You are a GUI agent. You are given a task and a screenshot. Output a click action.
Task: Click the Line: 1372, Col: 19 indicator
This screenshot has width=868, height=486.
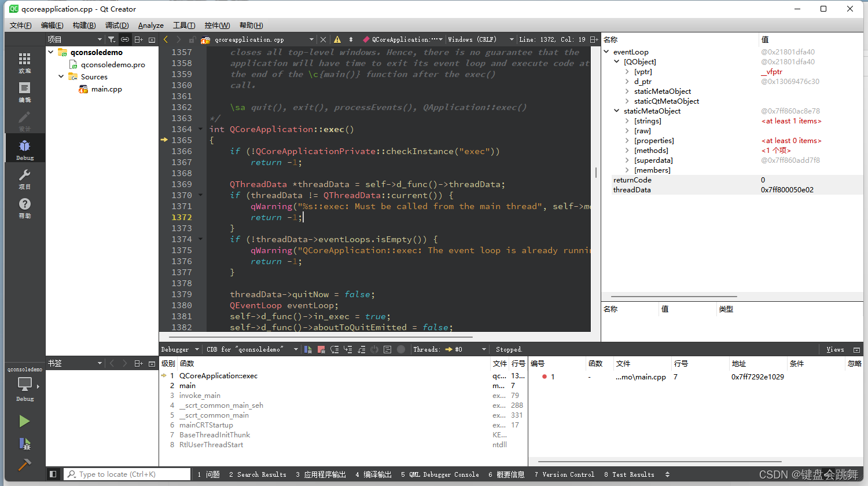point(552,39)
